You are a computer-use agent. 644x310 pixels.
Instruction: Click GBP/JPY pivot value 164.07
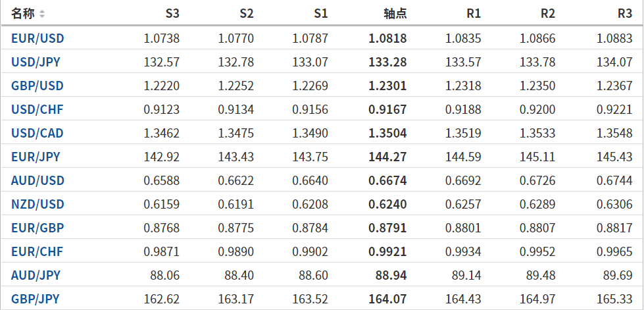387,299
